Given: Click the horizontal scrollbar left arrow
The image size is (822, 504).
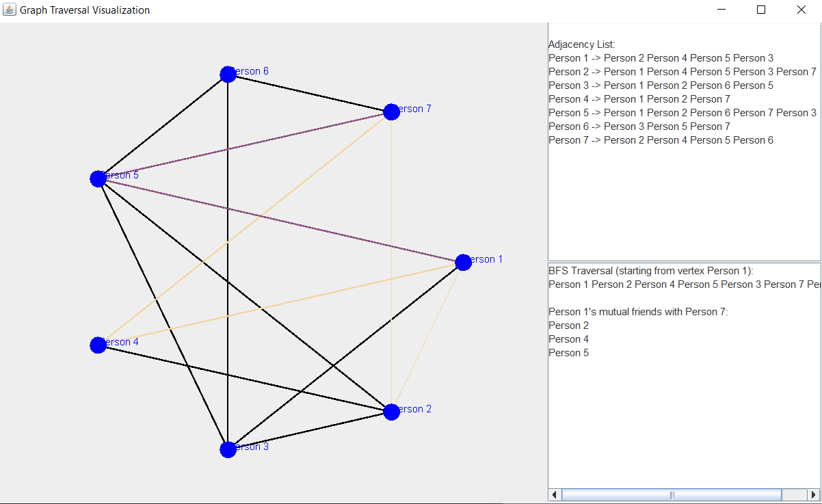Looking at the screenshot, I should (x=554, y=494).
